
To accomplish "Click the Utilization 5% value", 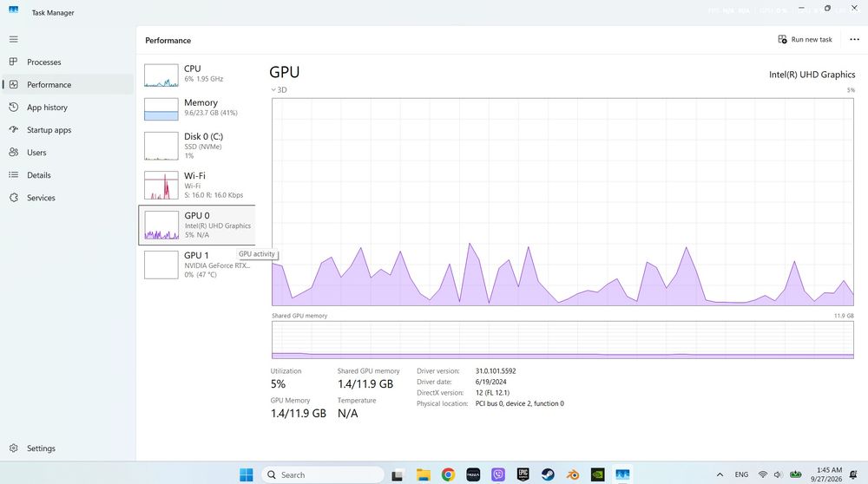I will tap(278, 384).
